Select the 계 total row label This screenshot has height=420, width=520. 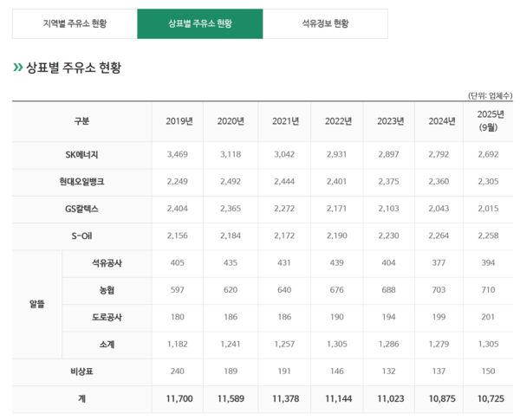coord(81,399)
